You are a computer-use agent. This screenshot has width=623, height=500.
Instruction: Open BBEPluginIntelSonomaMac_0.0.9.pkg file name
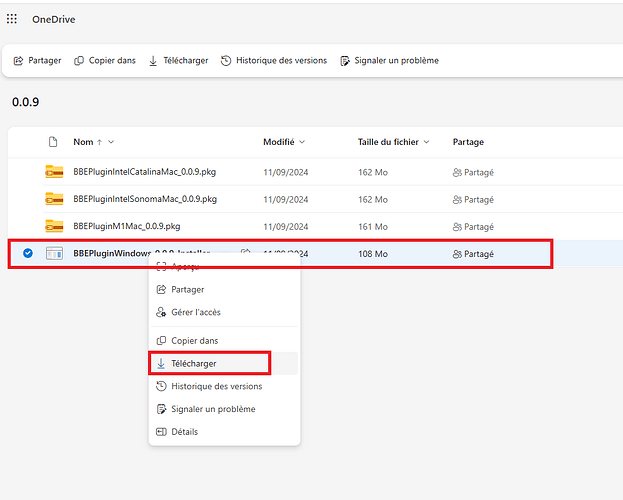(x=145, y=199)
